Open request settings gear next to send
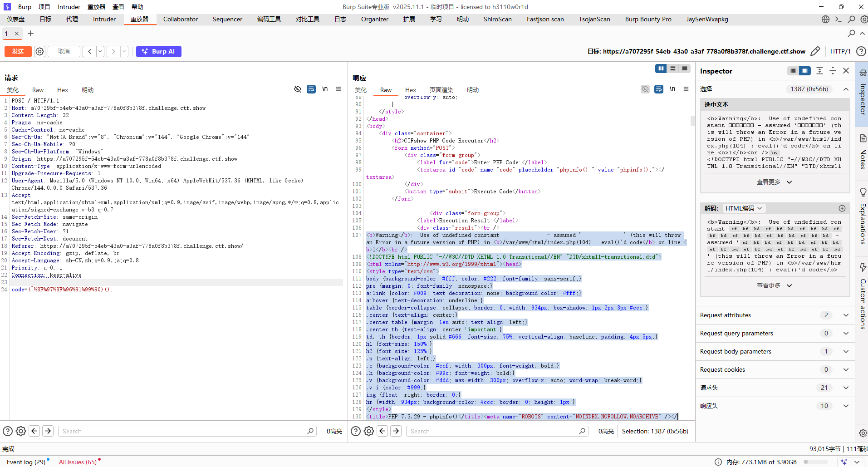Screen dimensions: 868x467 coord(40,51)
